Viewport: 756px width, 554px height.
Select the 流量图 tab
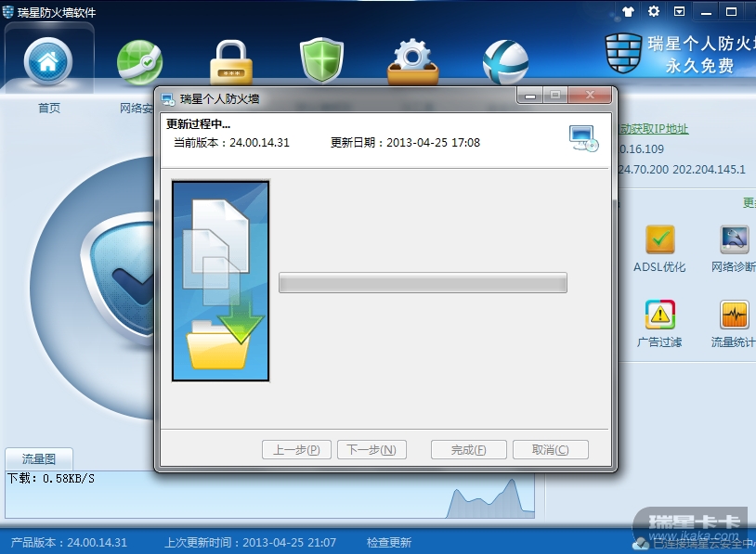tap(39, 459)
